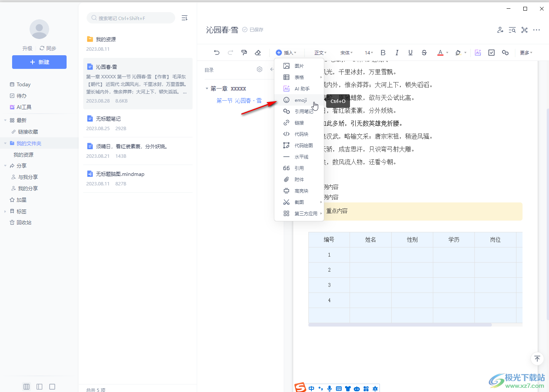Open the 插入 insert dropdown

coord(286,53)
